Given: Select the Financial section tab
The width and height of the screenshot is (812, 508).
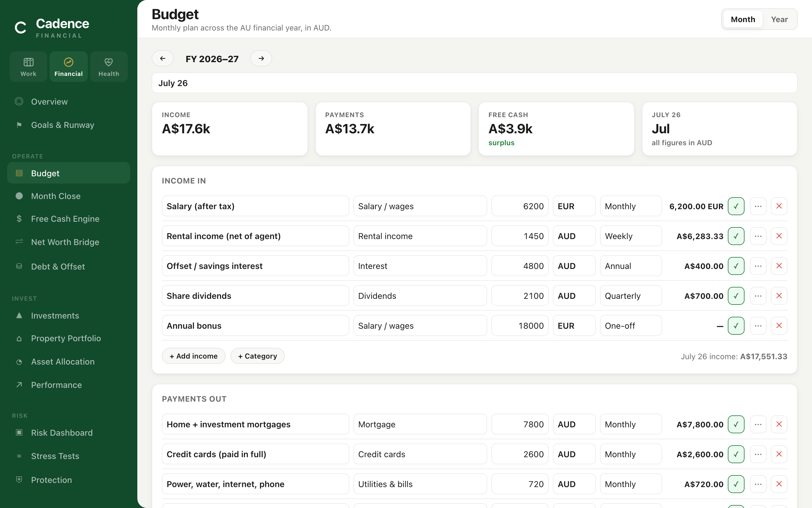Looking at the screenshot, I should (69, 67).
